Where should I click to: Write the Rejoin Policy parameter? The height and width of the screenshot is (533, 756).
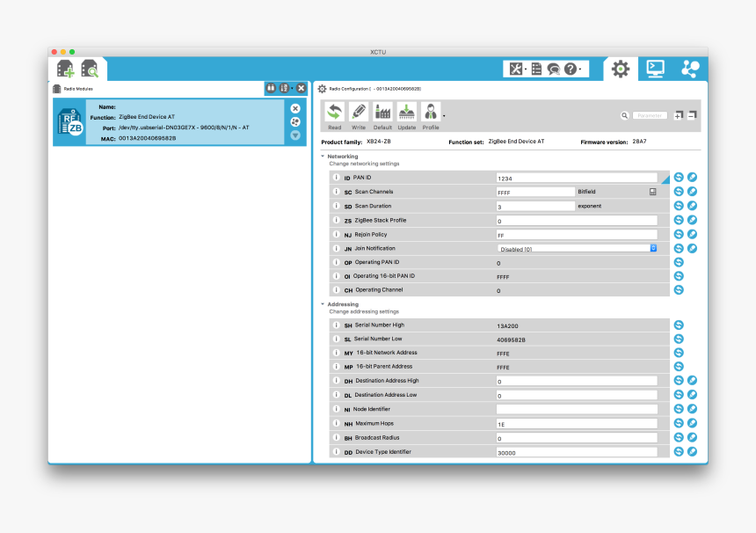pos(693,235)
